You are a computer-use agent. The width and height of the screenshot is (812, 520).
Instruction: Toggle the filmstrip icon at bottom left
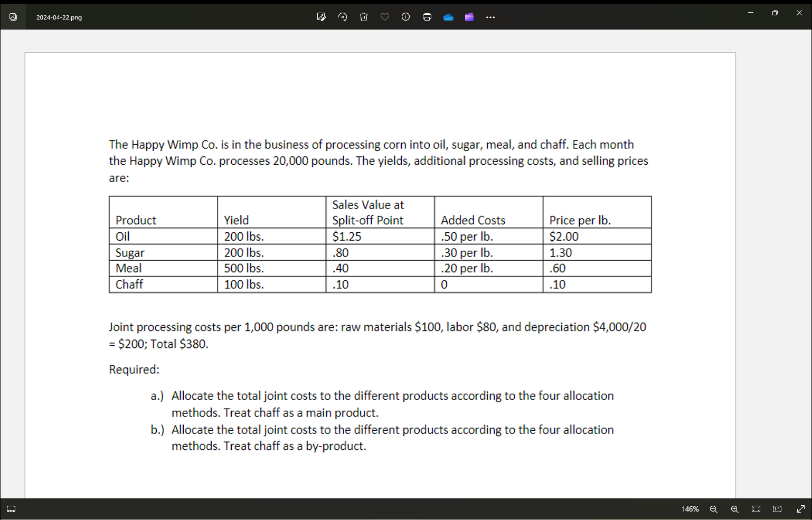tap(11, 509)
